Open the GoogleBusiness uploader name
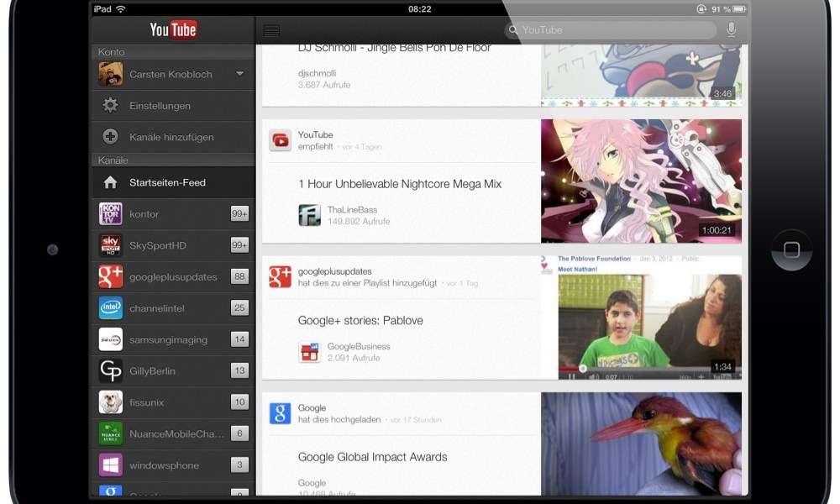This screenshot has width=840, height=504. point(359,347)
